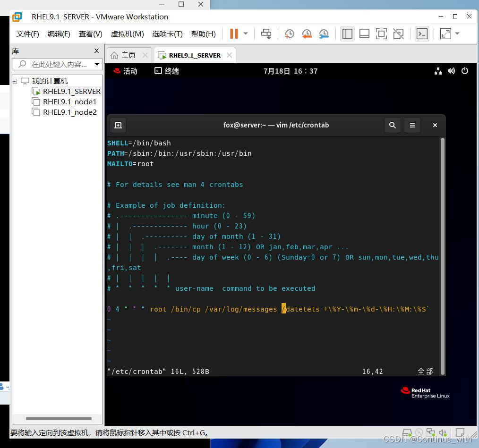The image size is (479, 448).
Task: Click the terminal search button
Action: tap(392, 125)
